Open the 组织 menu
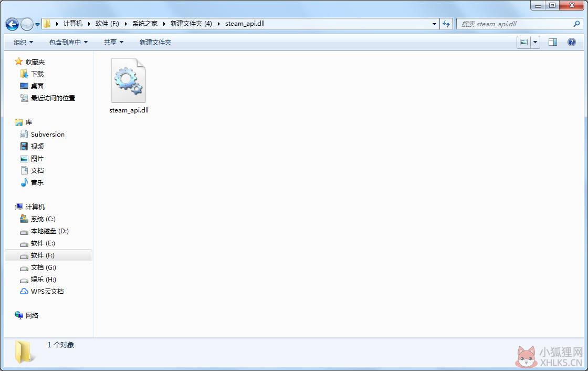The height and width of the screenshot is (371, 588). 23,43
